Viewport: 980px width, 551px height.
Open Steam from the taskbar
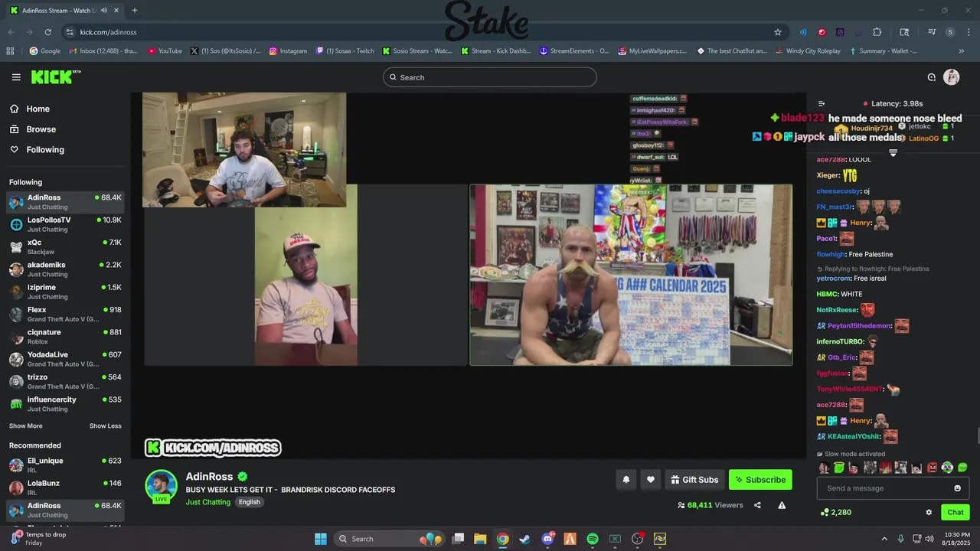[524, 539]
